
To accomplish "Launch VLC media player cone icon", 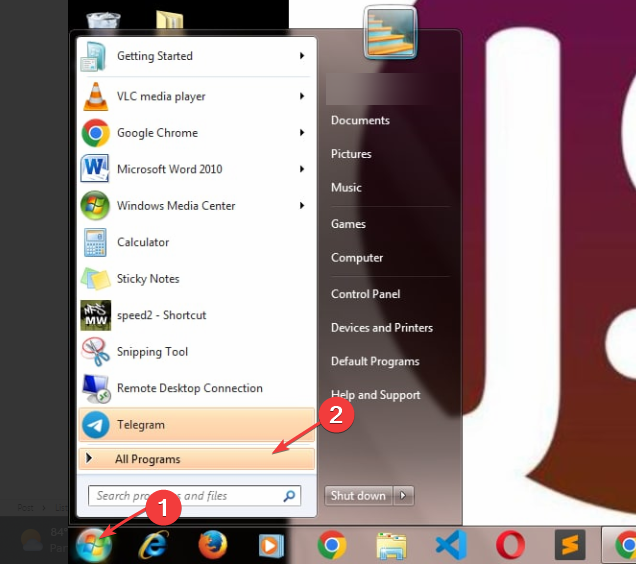I will tap(96, 97).
